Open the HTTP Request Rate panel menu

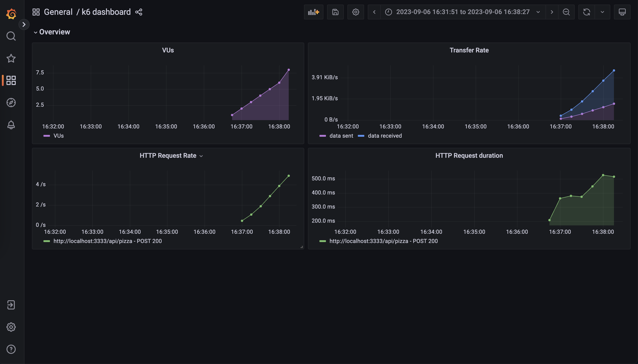pos(201,156)
